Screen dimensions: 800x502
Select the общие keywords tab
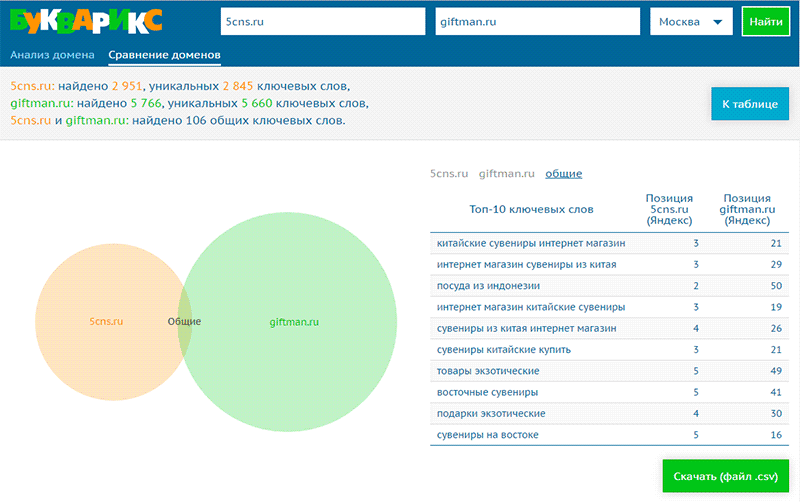tap(563, 173)
